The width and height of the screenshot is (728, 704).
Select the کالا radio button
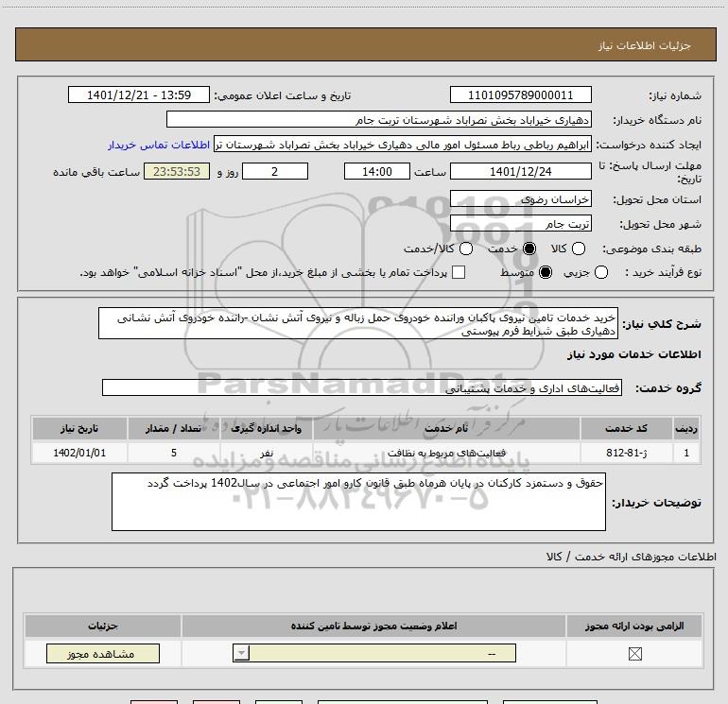click(578, 249)
